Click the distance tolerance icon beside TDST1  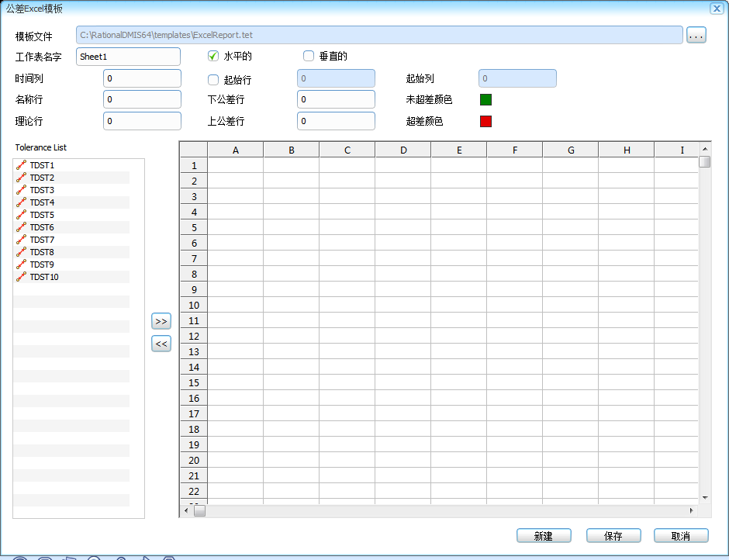pos(21,165)
